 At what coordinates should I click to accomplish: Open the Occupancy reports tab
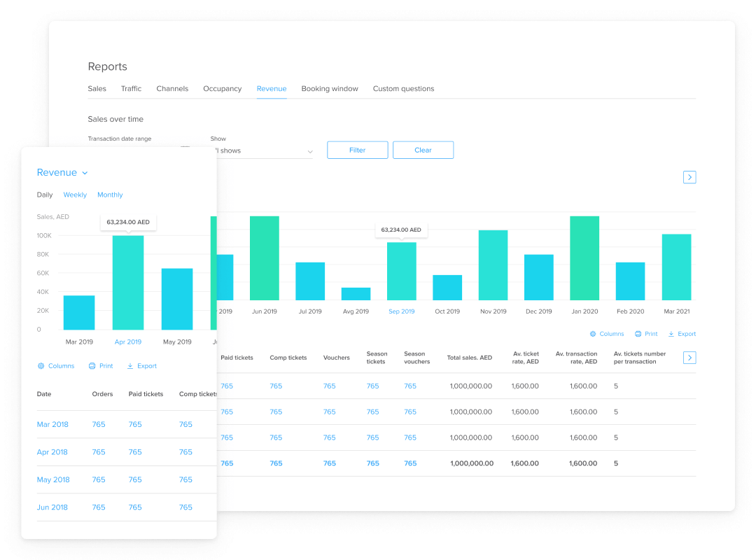pos(222,89)
